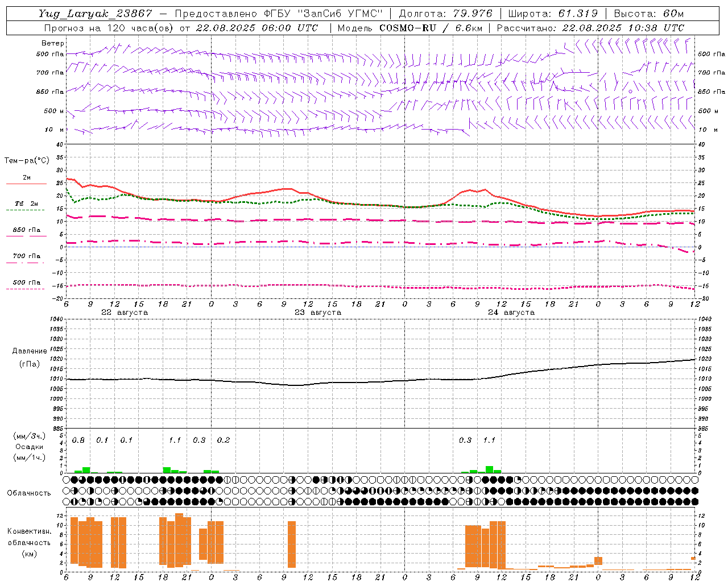Image resolution: width=728 pixels, height=582 pixels.
Task: Click the Td 2м dew point legend entry
Action: (x=27, y=203)
